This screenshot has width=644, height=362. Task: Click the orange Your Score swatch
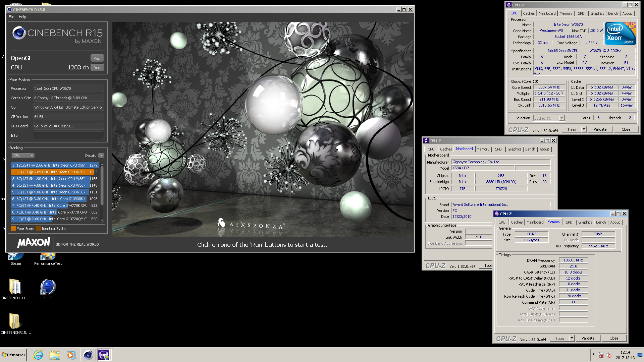pyautogui.click(x=13, y=229)
